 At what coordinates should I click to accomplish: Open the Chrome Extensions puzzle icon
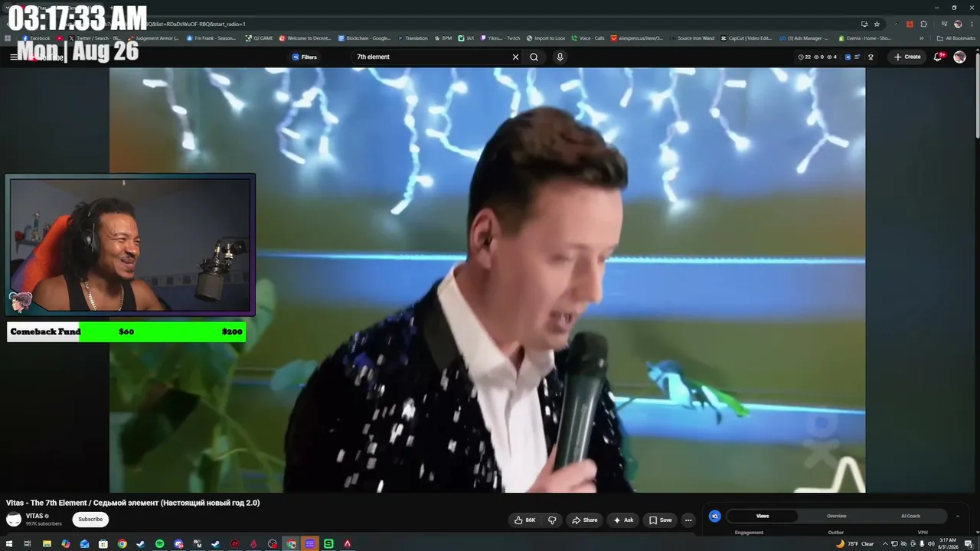(x=924, y=24)
